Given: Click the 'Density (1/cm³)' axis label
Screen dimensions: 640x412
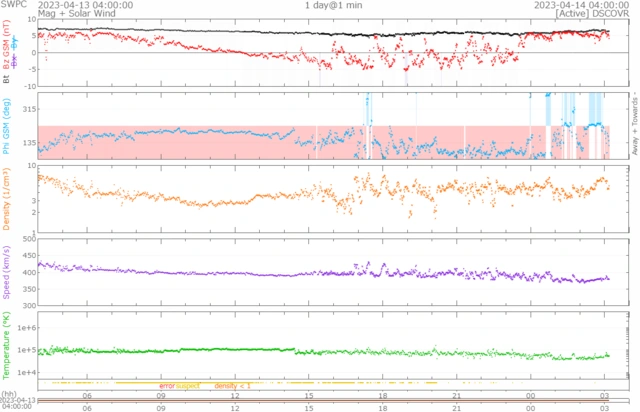Looking at the screenshot, I should click(6, 199).
